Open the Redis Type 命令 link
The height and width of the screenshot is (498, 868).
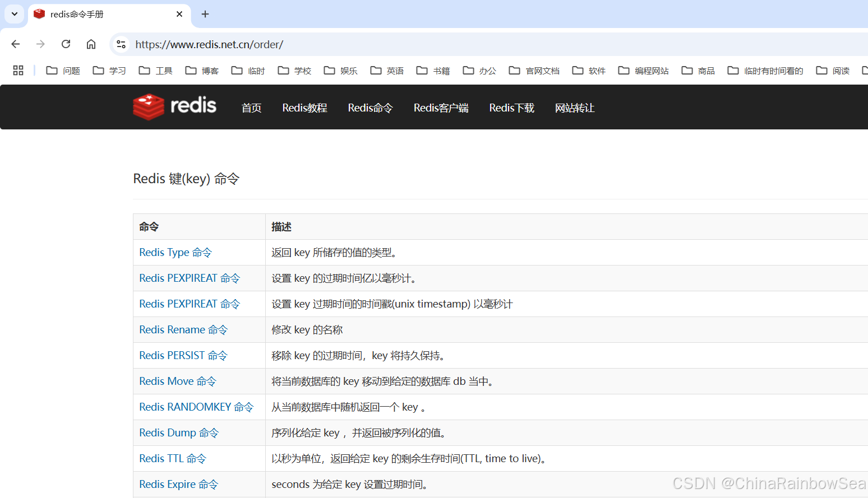pyautogui.click(x=176, y=253)
